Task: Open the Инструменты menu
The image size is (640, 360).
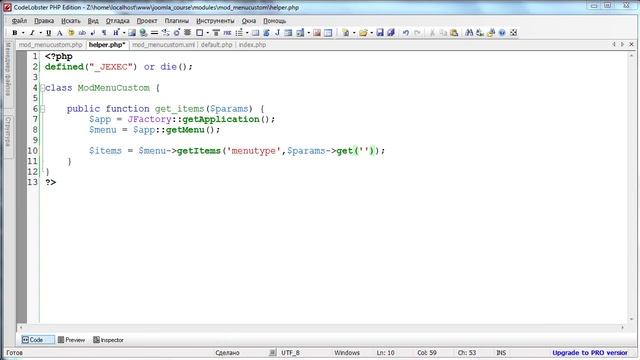Action: pos(216,21)
